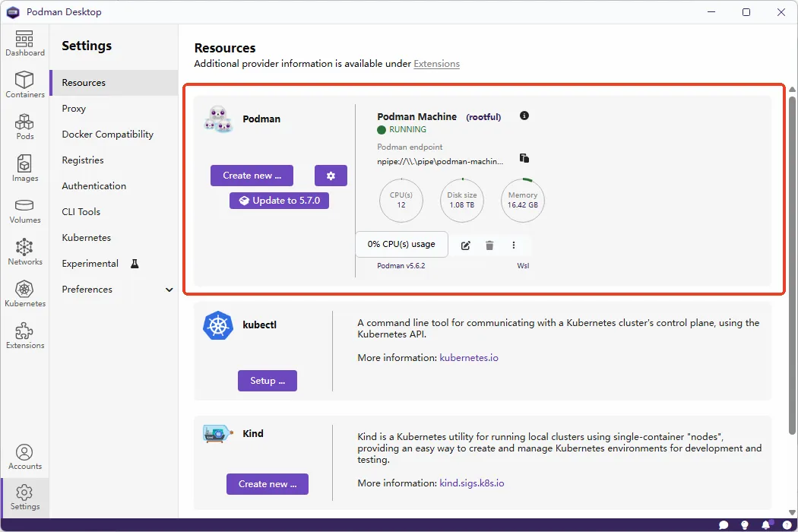Viewport: 798px width, 532px height.
Task: Click the lightbulb icon in status bar
Action: [745, 525]
